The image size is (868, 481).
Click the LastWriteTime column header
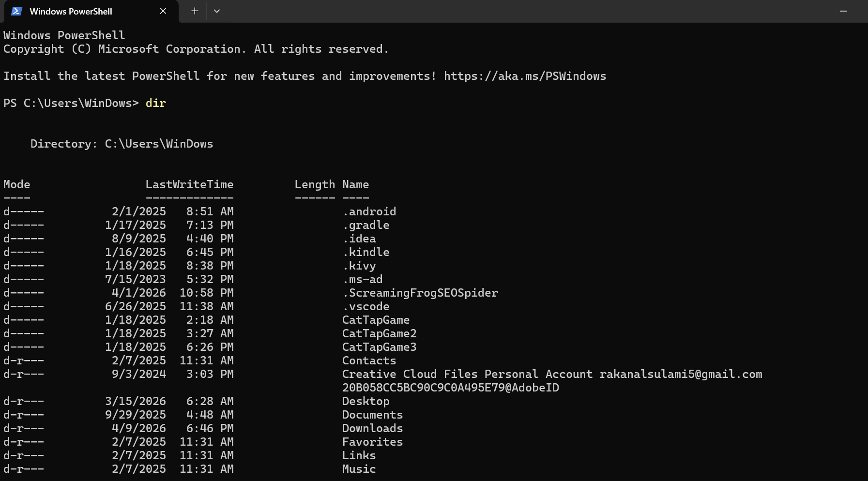click(x=189, y=185)
